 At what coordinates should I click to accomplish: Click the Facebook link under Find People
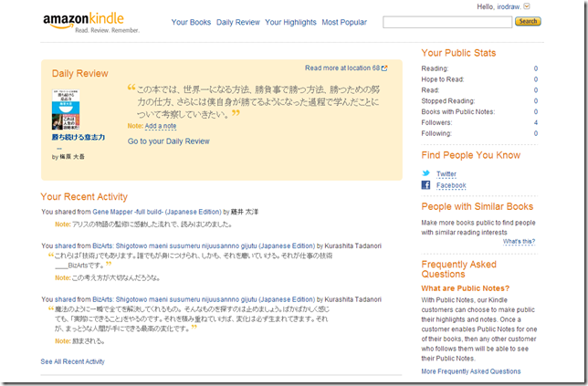tap(451, 185)
